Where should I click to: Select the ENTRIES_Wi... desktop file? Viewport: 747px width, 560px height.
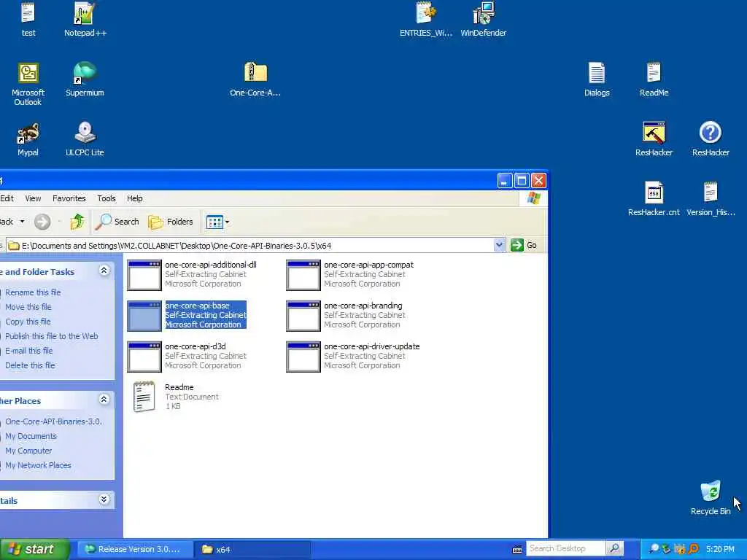426,19
